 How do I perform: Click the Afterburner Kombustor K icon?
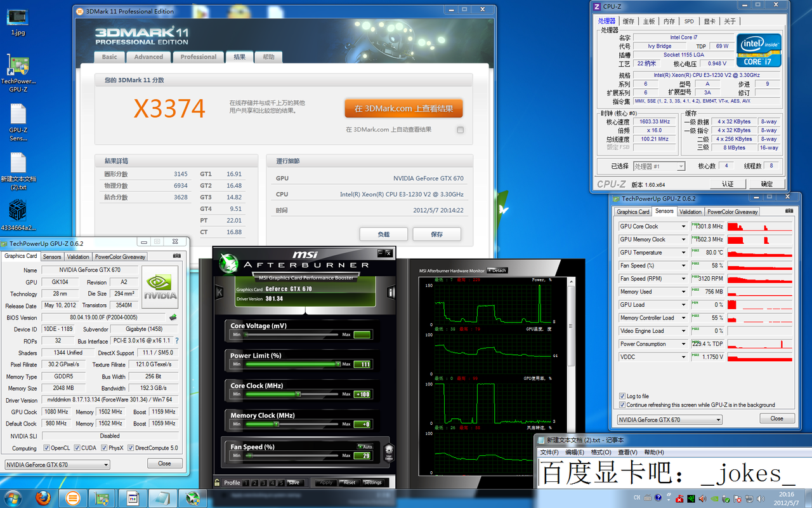[x=219, y=292]
